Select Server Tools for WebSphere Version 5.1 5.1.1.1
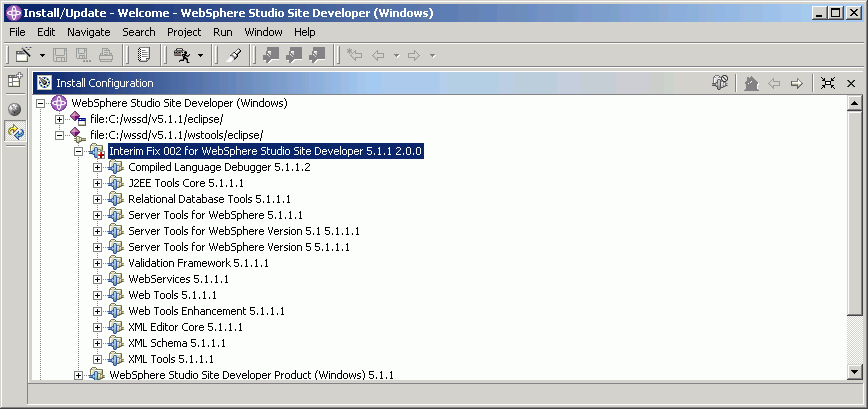Image resolution: width=868 pixels, height=409 pixels. [244, 231]
